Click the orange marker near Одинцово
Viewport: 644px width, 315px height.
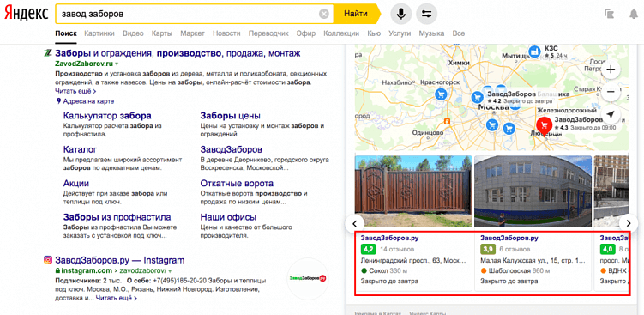(x=448, y=121)
